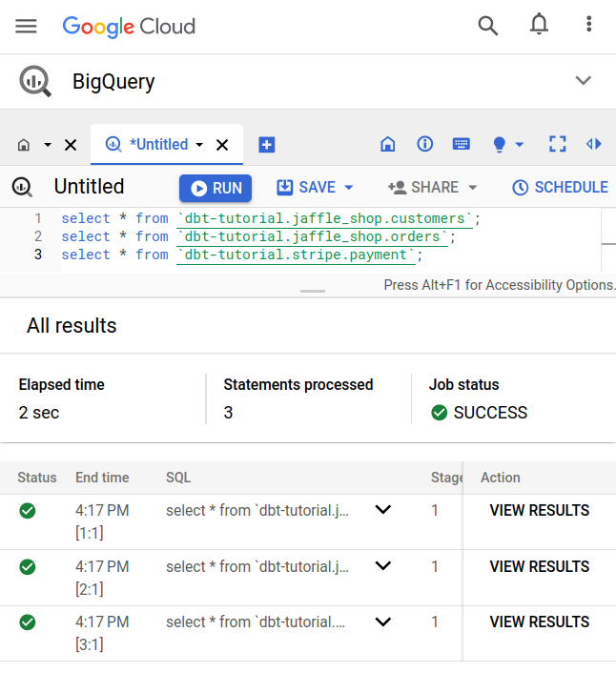Expand SQL details for statement [1:1]
The height and width of the screenshot is (673, 616).
coord(383,510)
